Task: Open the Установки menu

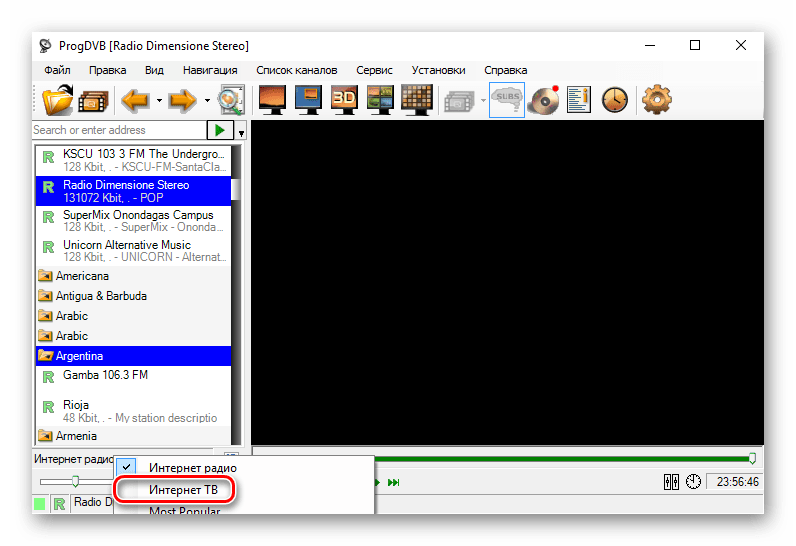Action: (438, 70)
